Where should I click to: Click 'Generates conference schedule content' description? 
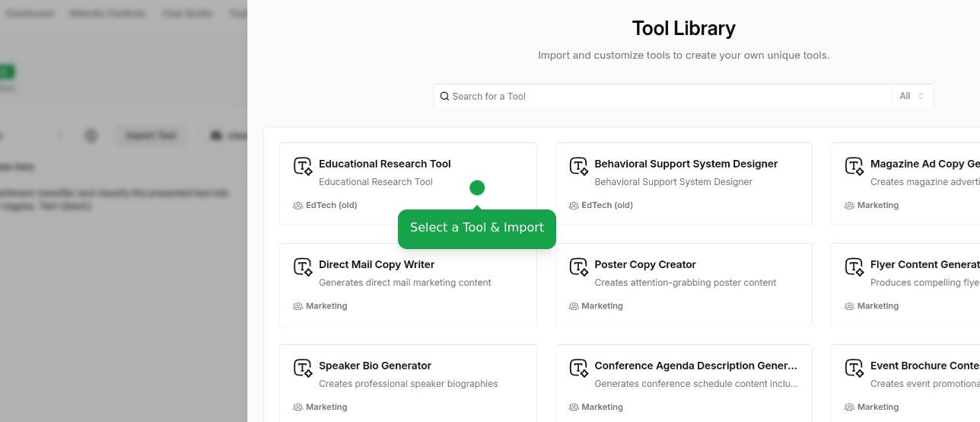click(x=696, y=384)
